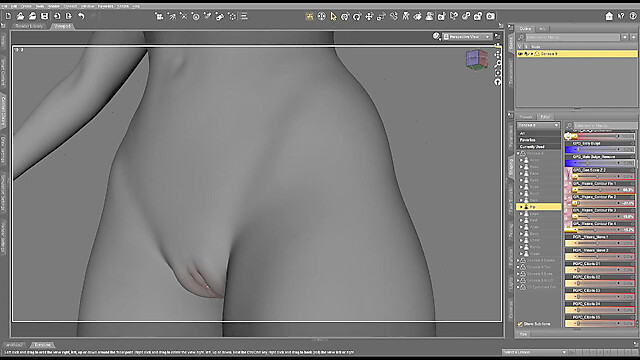640x360 pixels.
Task: Click the view cube in the viewport
Action: pos(477,60)
